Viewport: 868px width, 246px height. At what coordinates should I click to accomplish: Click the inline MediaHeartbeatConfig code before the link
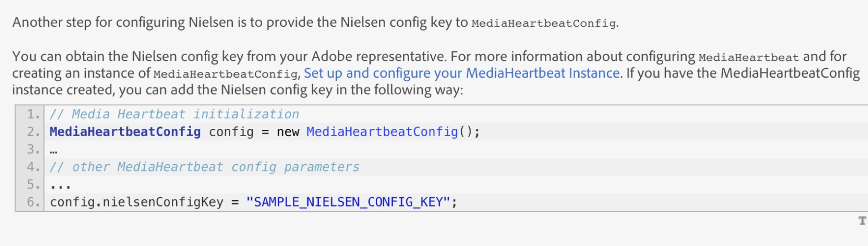click(x=226, y=74)
